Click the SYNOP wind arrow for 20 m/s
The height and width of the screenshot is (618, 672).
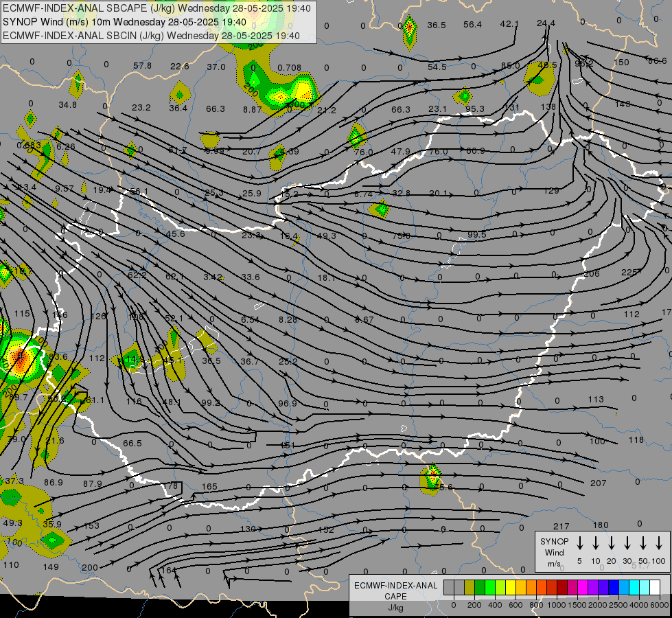point(612,542)
